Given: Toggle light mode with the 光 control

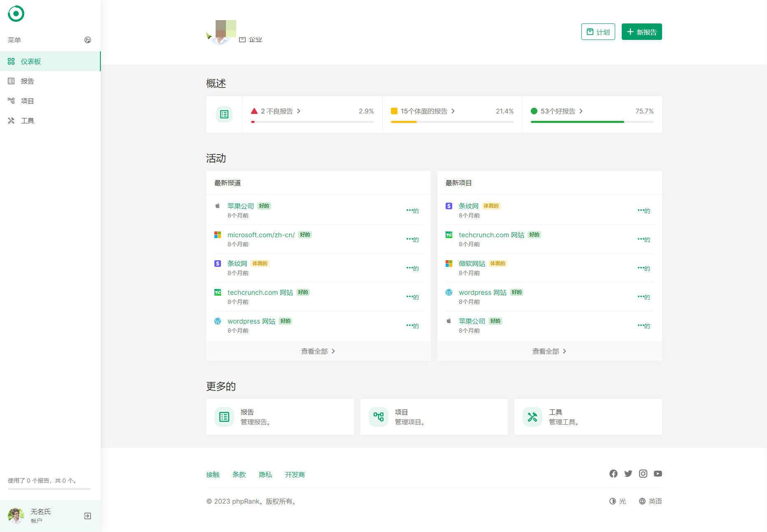Looking at the screenshot, I should click(x=617, y=501).
